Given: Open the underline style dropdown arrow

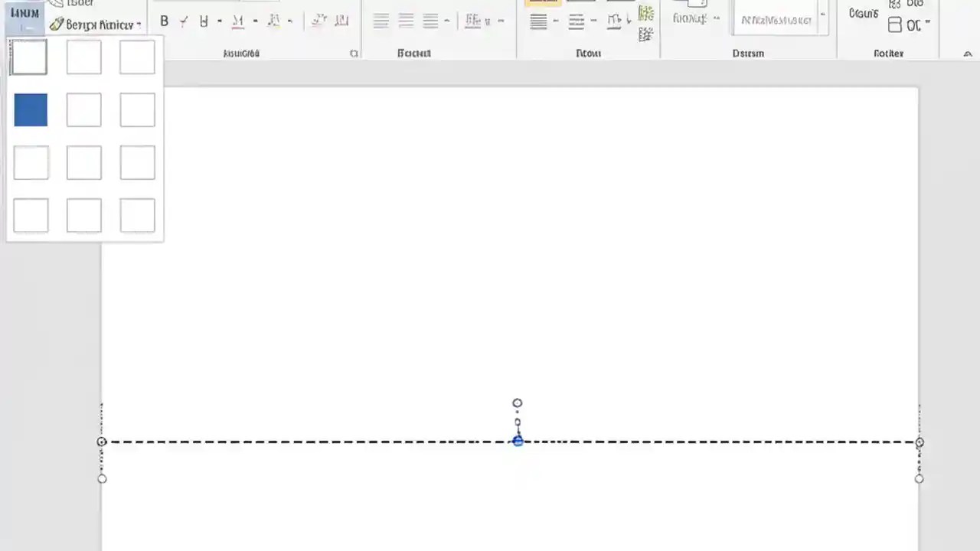Looking at the screenshot, I should point(219,21).
